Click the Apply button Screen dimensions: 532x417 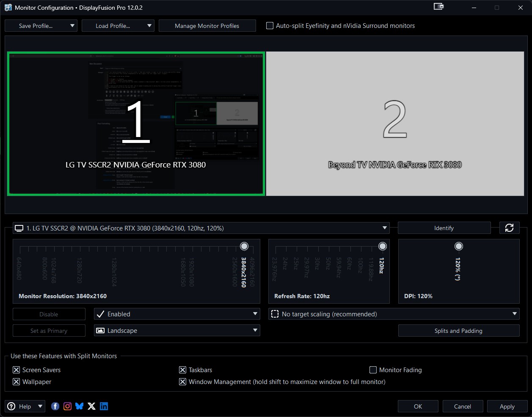click(x=507, y=406)
